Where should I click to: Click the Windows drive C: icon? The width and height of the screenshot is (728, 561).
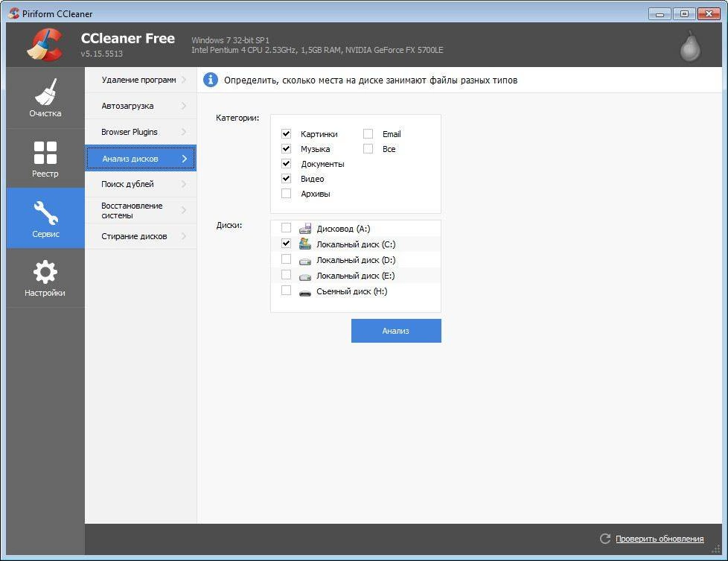tap(305, 244)
